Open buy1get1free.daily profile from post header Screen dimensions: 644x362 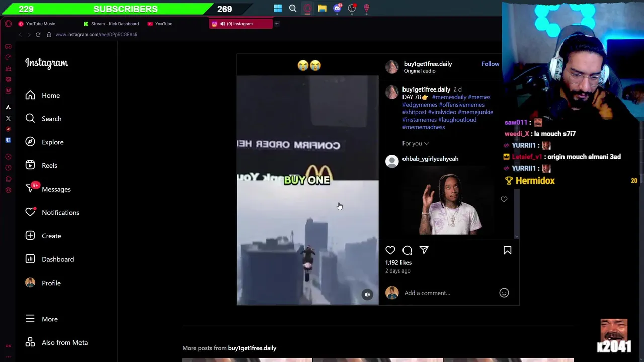(428, 64)
